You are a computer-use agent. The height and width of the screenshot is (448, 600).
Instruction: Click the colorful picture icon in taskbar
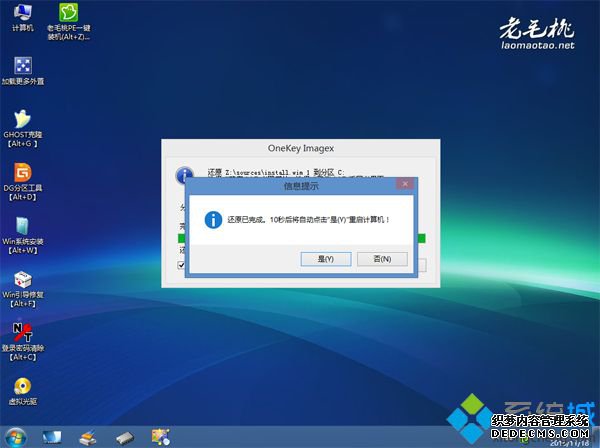(161, 437)
